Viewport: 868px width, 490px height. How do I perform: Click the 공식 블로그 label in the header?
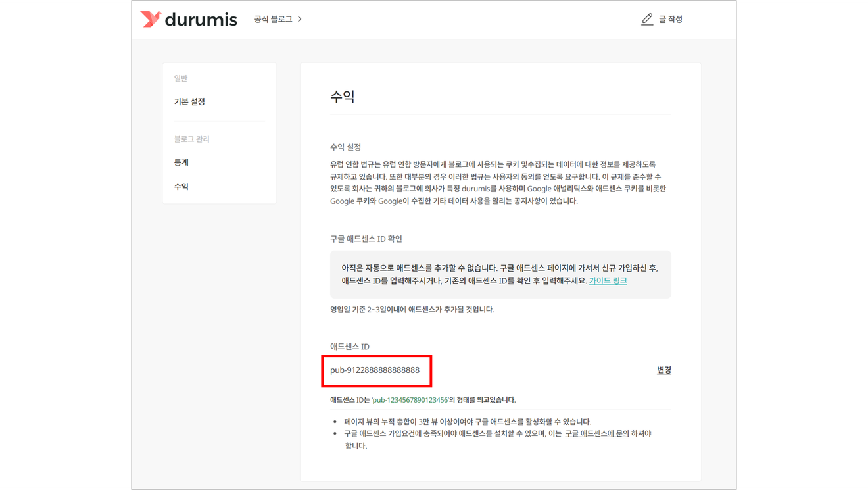[273, 20]
